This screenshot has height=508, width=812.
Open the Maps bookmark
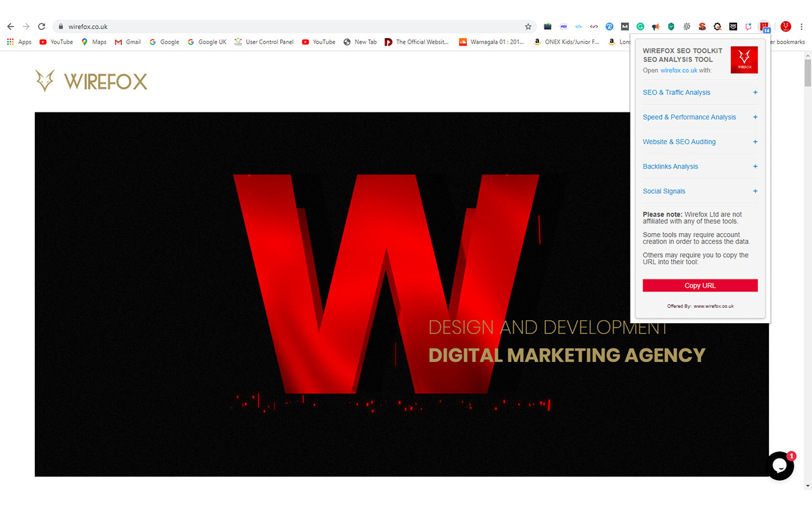coord(93,42)
